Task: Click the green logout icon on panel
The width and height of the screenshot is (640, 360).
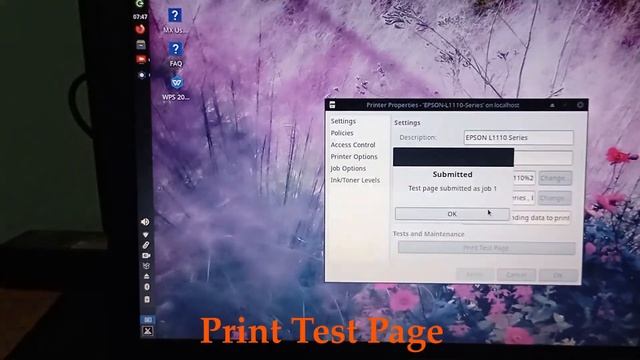Action: point(140,4)
